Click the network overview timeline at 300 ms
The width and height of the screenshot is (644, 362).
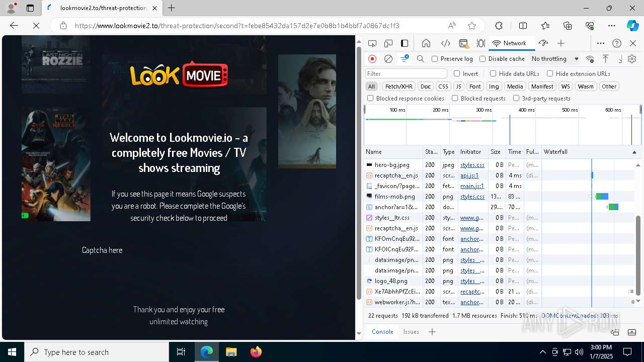484,110
